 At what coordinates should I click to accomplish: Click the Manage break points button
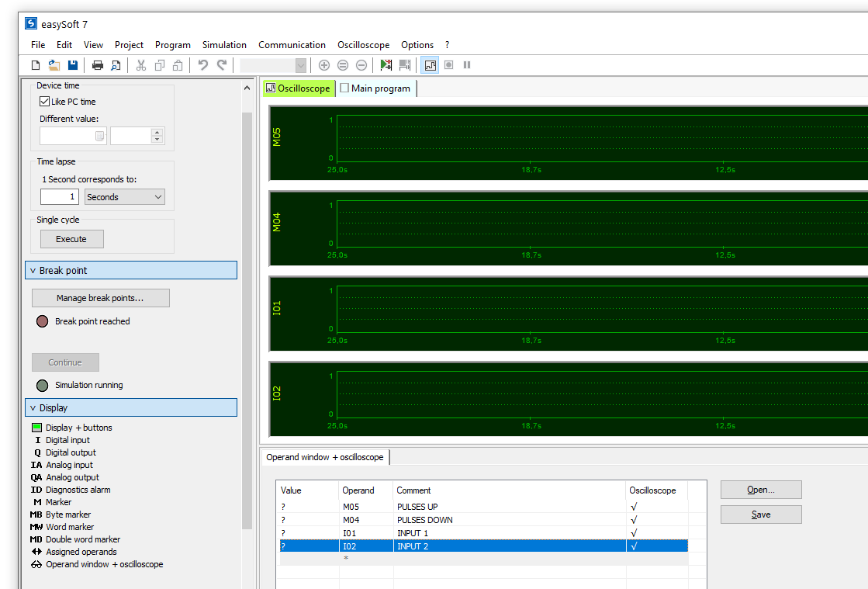point(100,298)
